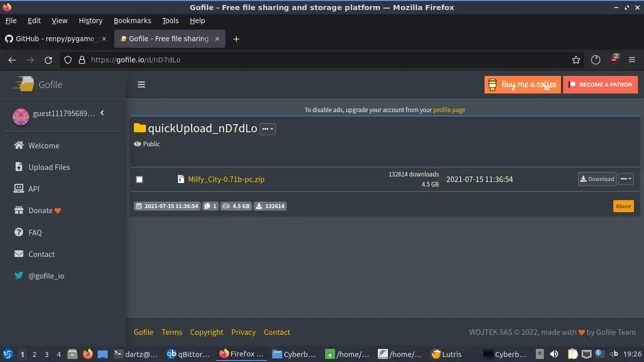Close the Gofile tab
Viewport: 644px width, 362px height.
point(217,39)
